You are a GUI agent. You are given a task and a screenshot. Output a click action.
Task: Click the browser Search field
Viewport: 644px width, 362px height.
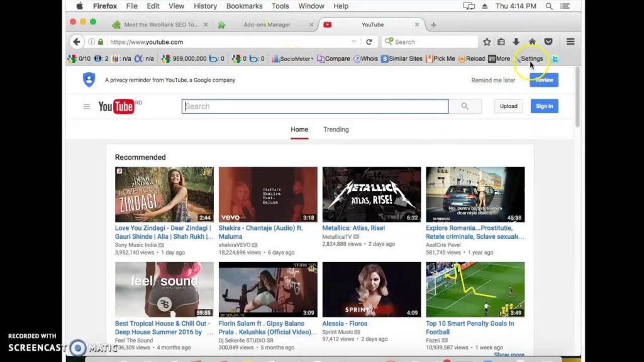430,42
